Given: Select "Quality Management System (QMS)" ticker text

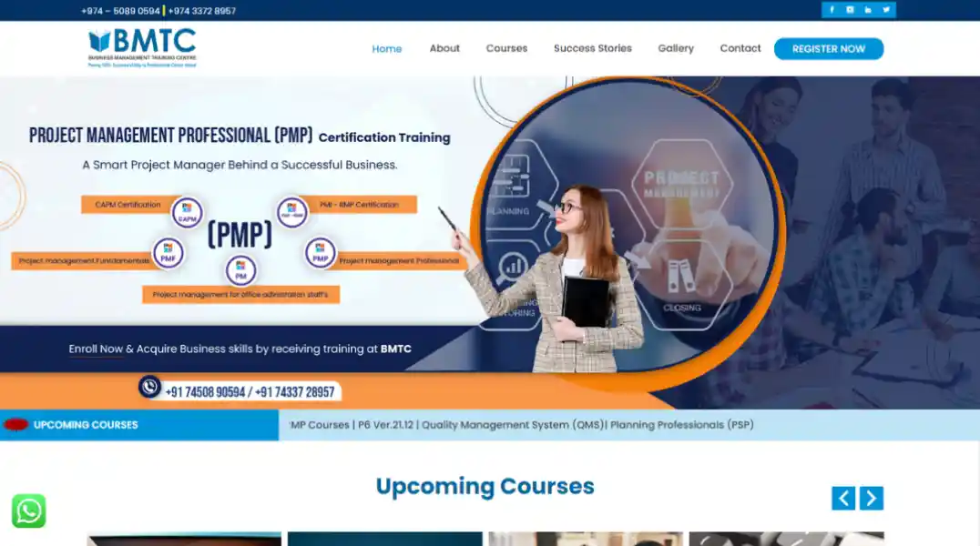Looking at the screenshot, I should click(x=513, y=425).
